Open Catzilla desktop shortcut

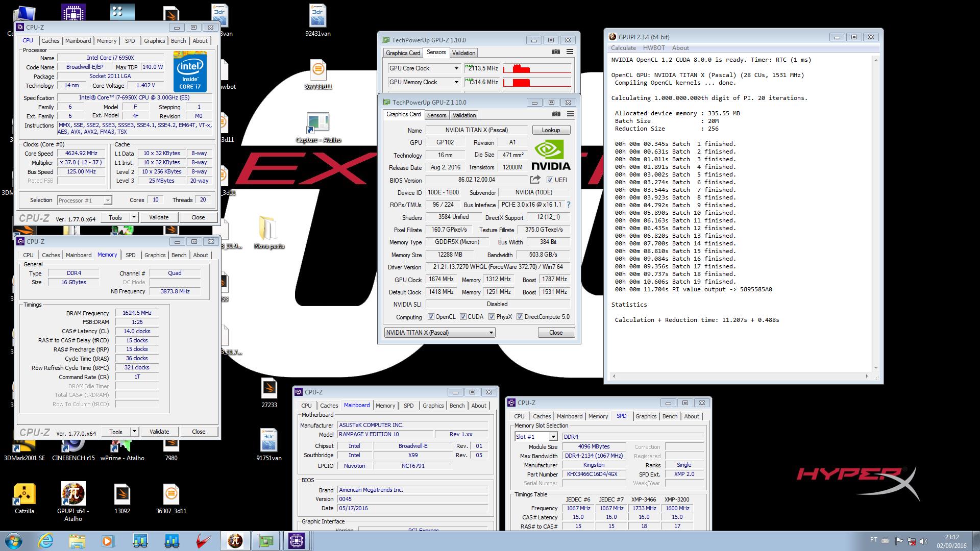pos(24,499)
